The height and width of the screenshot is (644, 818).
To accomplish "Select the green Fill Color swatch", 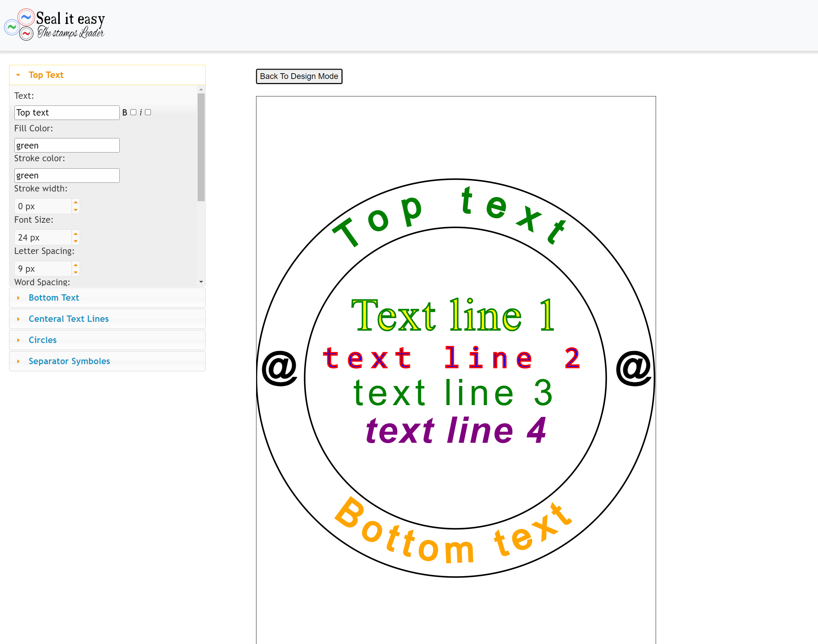I will 67,145.
